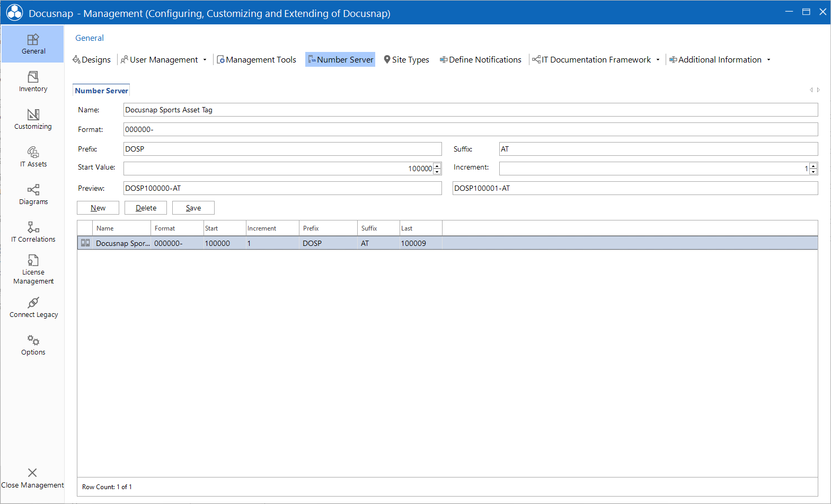Sort by the Name column header

pos(122,228)
